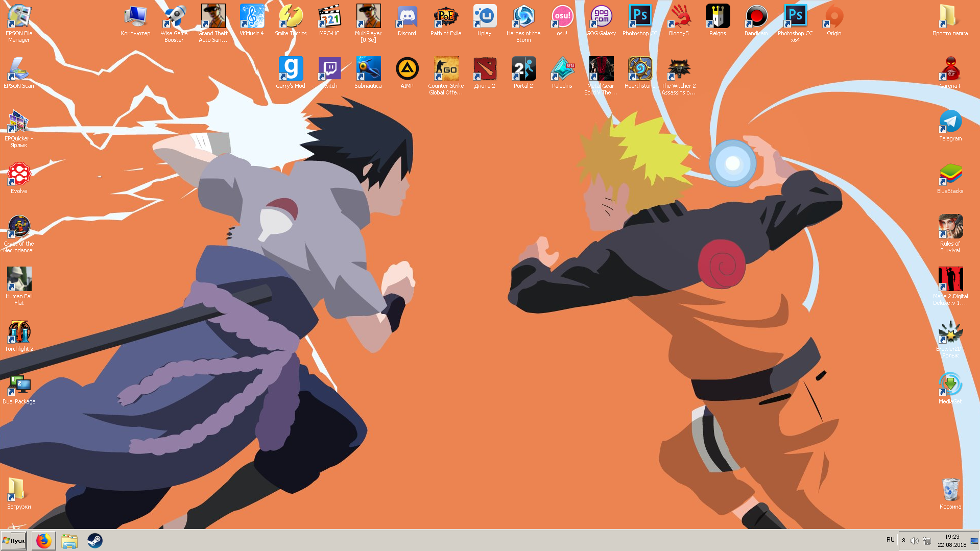Launch Garry's Mod icon
The height and width of the screenshot is (551, 980).
point(291,73)
